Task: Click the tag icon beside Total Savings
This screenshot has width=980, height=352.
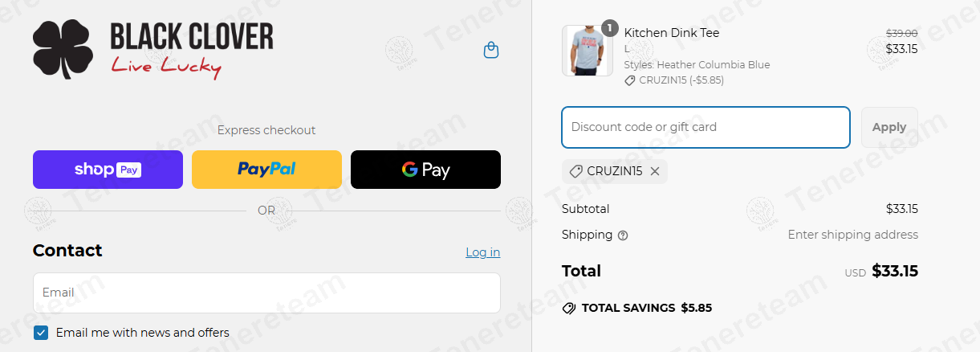Action: point(569,308)
